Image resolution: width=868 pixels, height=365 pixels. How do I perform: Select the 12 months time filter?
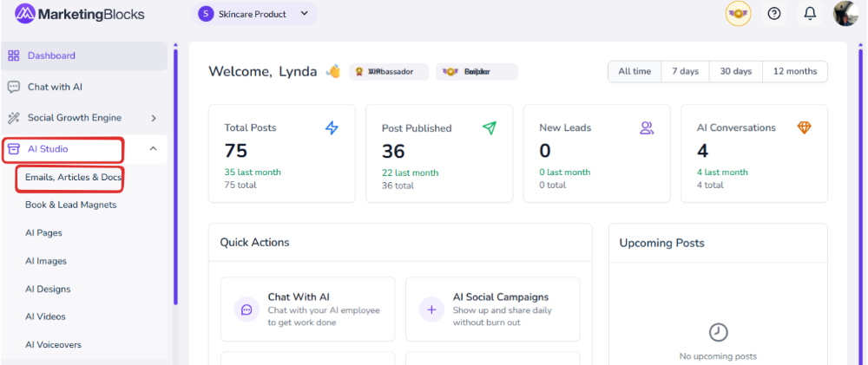[x=794, y=71]
